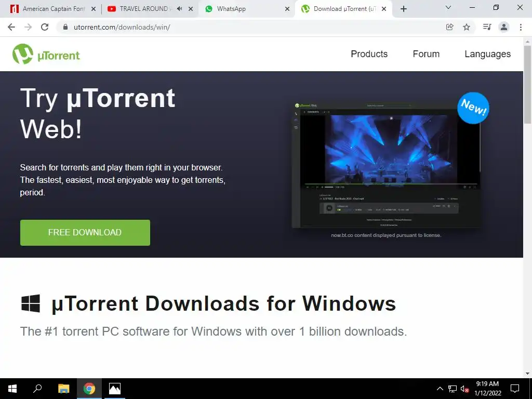This screenshot has width=532, height=399.
Task: Select the Download µTorrent tab
Action: (344, 9)
